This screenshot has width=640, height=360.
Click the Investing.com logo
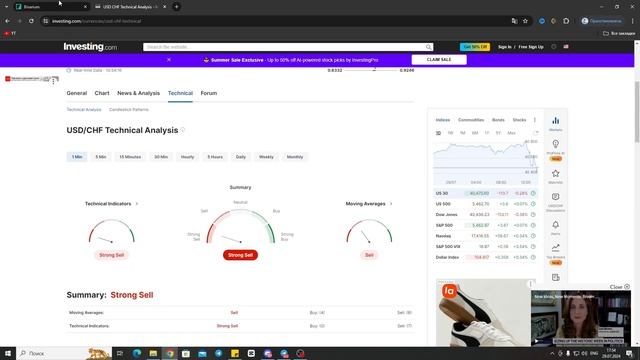tap(90, 47)
